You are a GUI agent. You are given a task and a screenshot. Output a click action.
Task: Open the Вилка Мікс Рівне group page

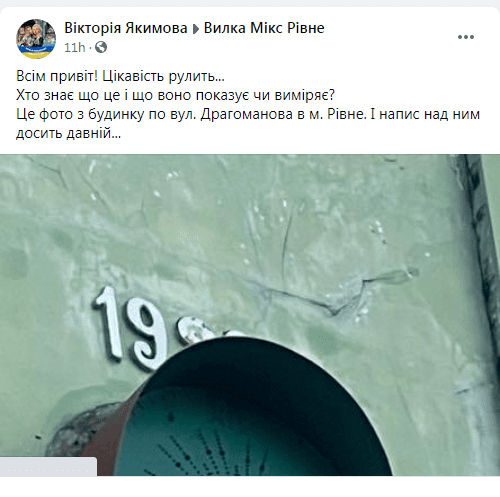(264, 28)
